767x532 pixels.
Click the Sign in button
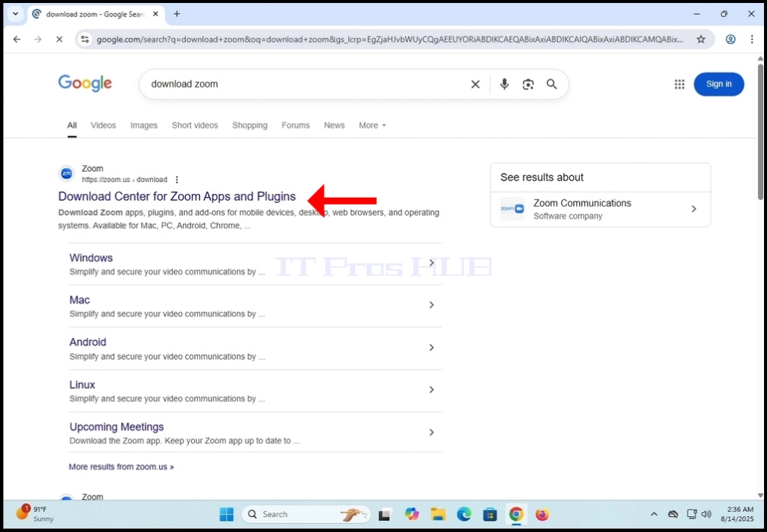[719, 84]
